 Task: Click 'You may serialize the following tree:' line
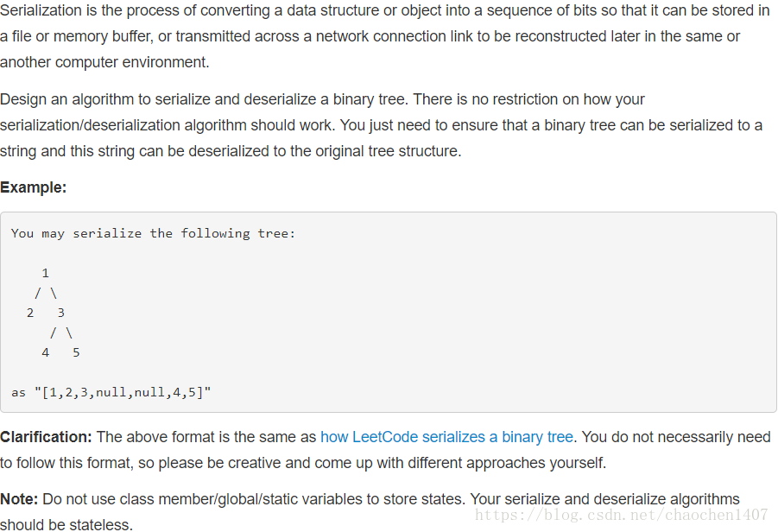154,233
